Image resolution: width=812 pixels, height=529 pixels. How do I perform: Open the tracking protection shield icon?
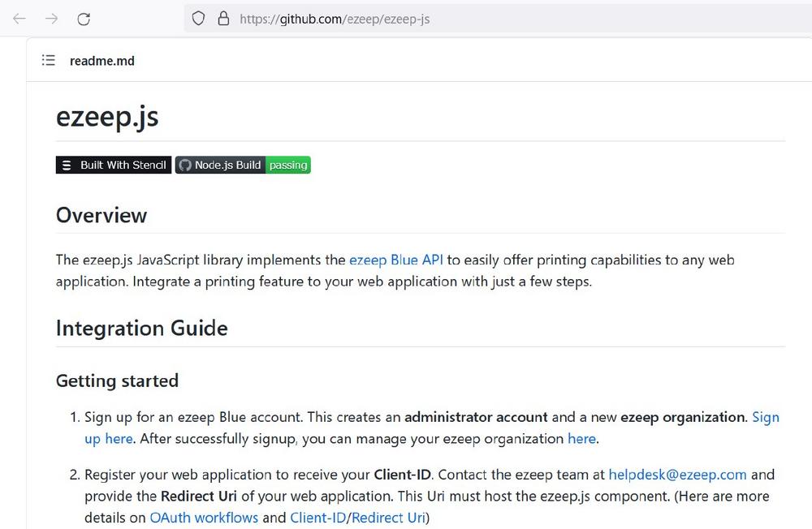[198, 19]
